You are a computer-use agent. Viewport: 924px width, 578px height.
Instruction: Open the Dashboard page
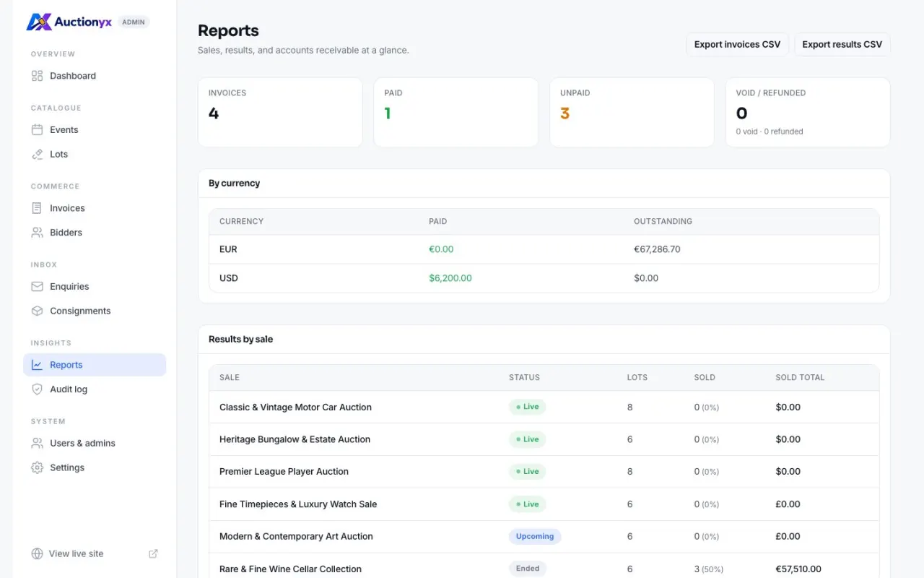tap(95, 76)
